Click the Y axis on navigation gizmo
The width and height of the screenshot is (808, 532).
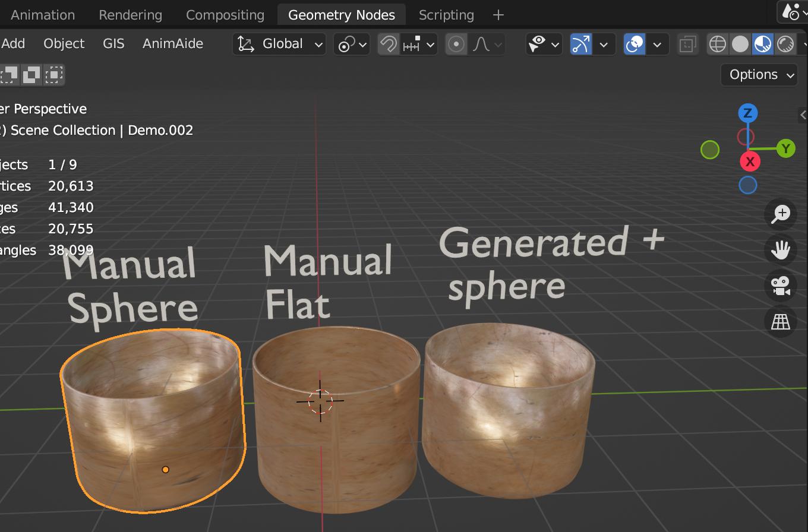(x=786, y=148)
